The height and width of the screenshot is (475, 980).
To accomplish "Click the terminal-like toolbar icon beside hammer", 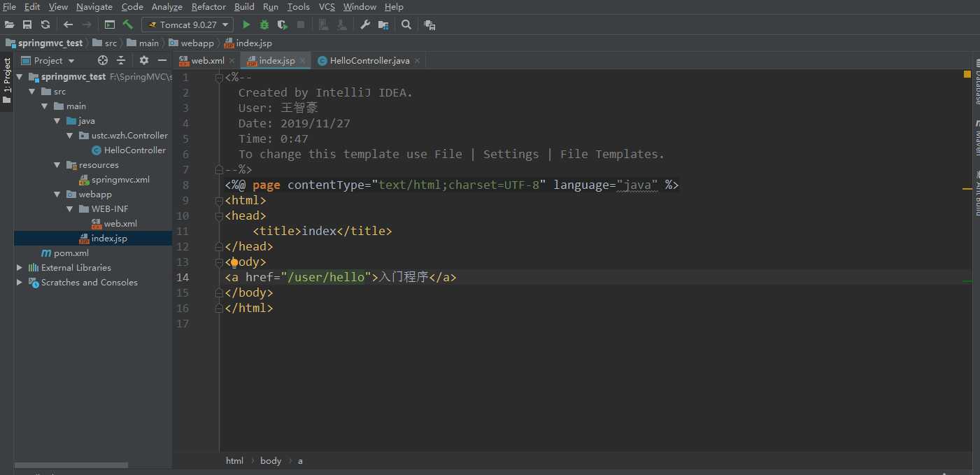I will 110,24.
